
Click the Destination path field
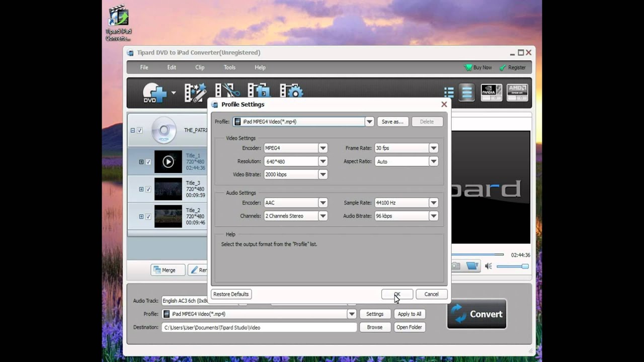click(259, 327)
